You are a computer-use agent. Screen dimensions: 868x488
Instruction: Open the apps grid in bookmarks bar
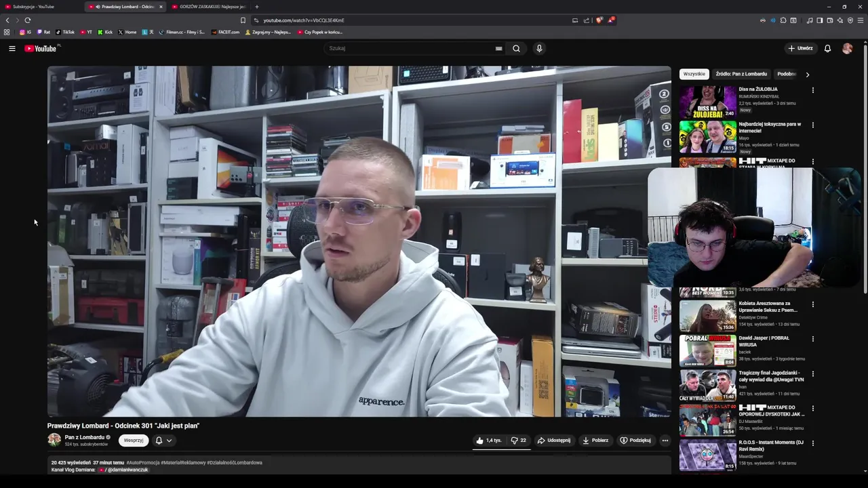pos(7,32)
